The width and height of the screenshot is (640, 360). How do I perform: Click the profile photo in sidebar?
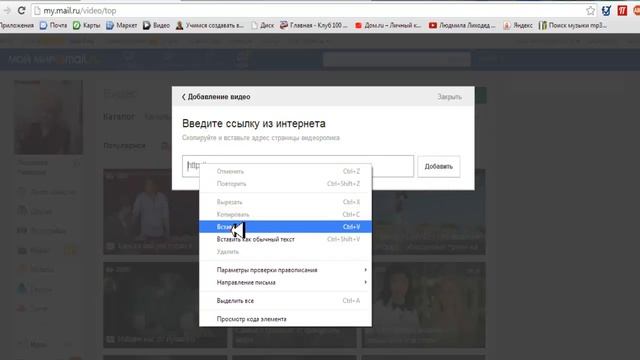tap(49, 117)
